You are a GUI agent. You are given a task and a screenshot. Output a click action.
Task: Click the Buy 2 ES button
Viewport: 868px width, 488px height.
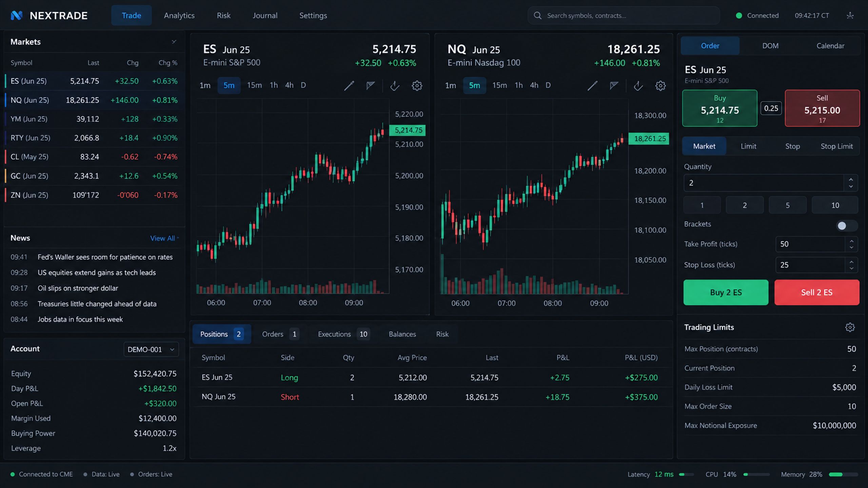pyautogui.click(x=726, y=292)
